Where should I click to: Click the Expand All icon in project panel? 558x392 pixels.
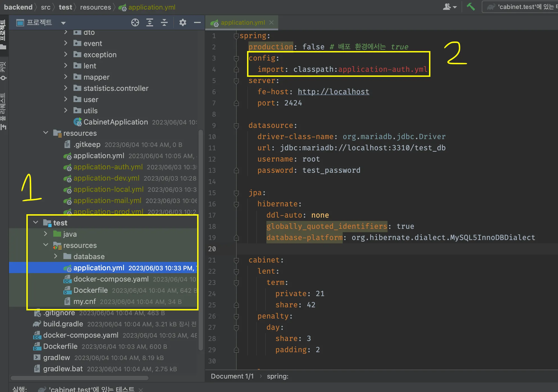click(x=150, y=22)
